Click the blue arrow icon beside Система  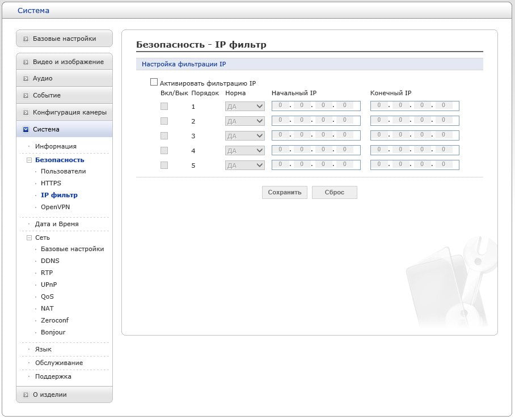26,130
